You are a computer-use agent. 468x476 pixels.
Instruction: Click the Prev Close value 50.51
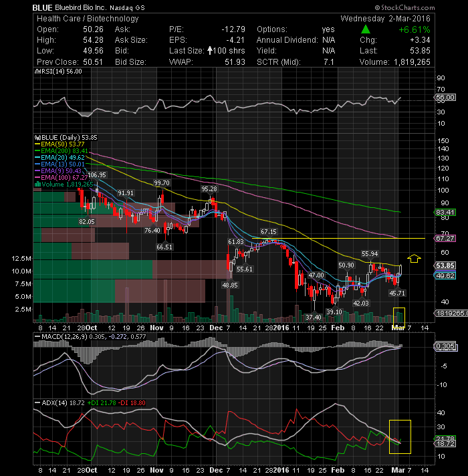(x=93, y=62)
